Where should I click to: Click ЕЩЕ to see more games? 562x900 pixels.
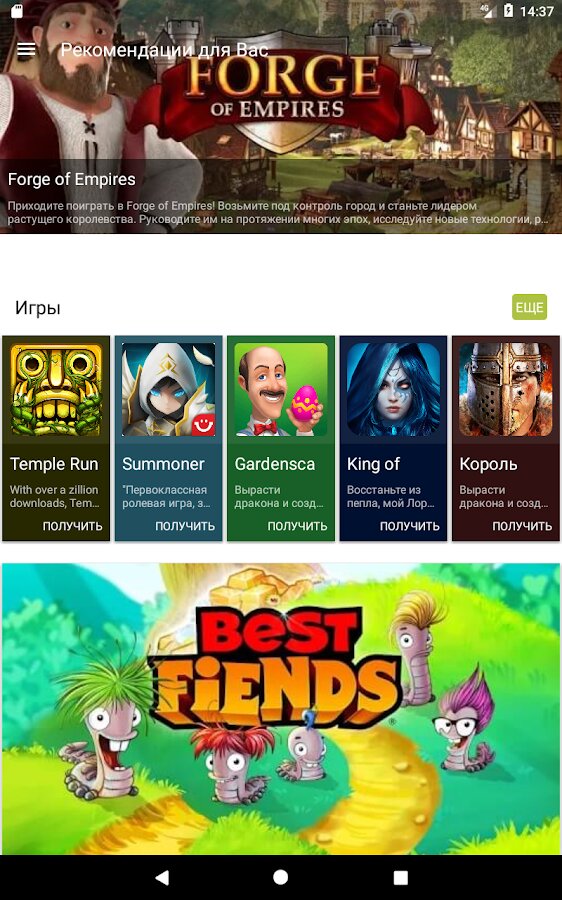tap(529, 308)
